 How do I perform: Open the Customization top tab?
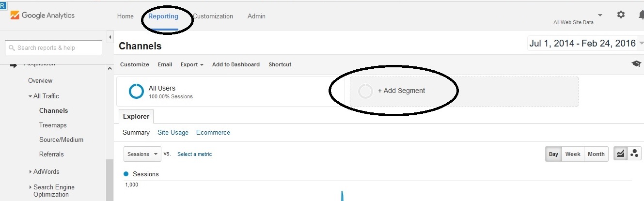[x=213, y=16]
